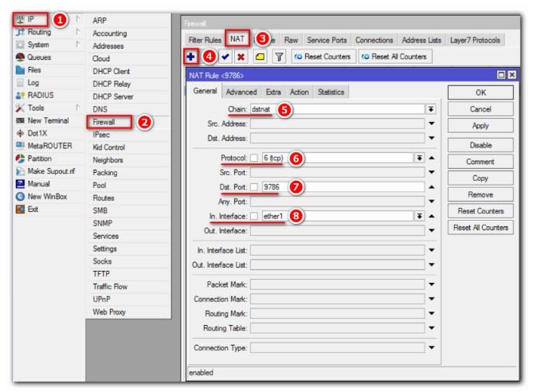Click the Apply button
This screenshot has width=541, height=392.
[480, 126]
